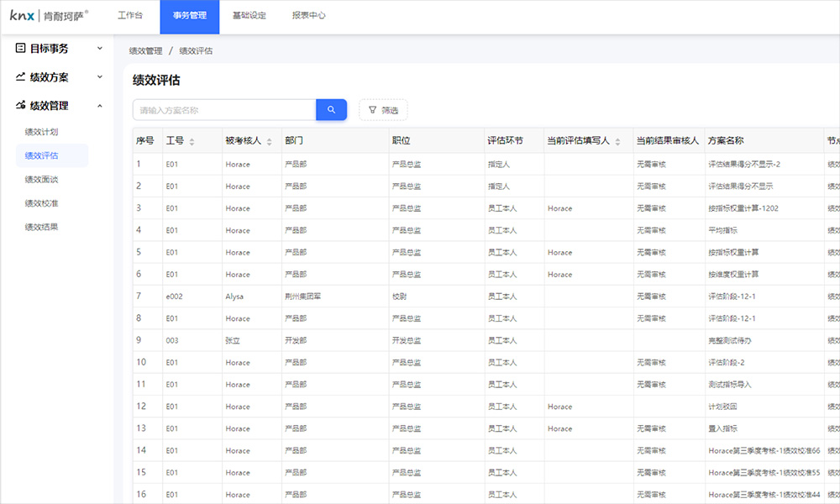Click plan ending in 绩效校准55

(764, 472)
